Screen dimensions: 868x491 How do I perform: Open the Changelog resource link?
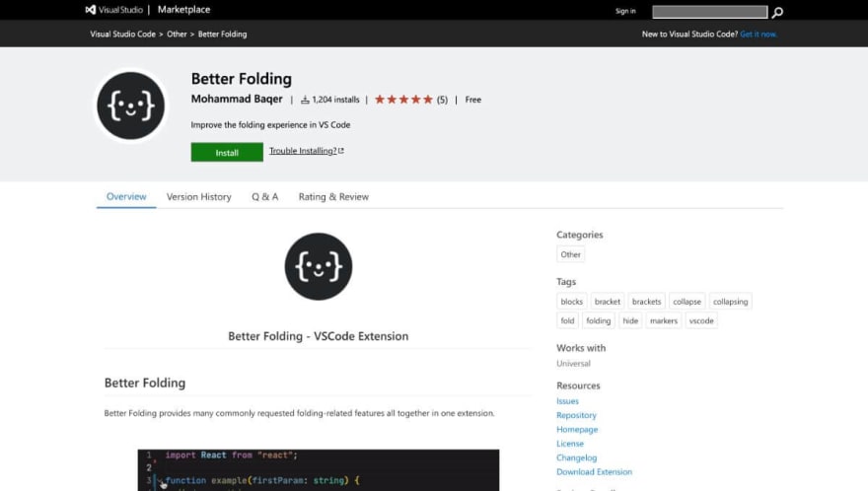(x=576, y=457)
